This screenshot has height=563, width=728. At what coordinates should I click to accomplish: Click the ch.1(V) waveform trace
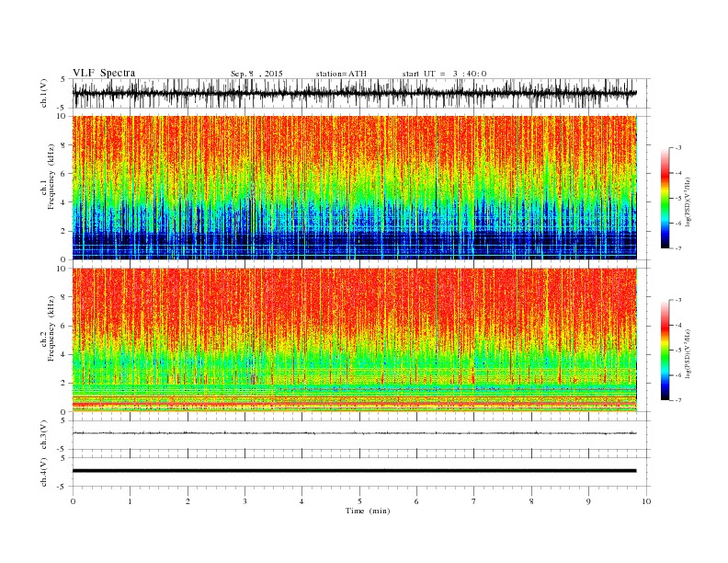coord(355,93)
